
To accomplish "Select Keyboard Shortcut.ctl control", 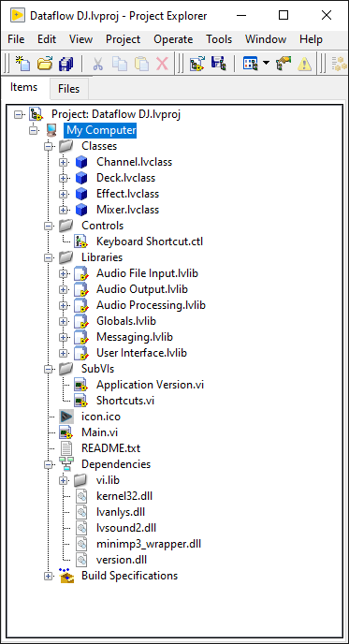I will click(150, 241).
